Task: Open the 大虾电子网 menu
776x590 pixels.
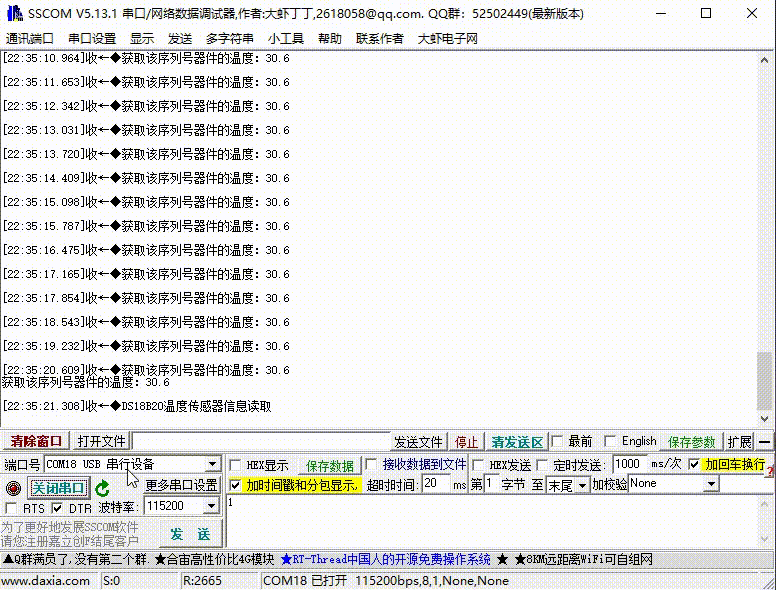Action: click(x=447, y=38)
